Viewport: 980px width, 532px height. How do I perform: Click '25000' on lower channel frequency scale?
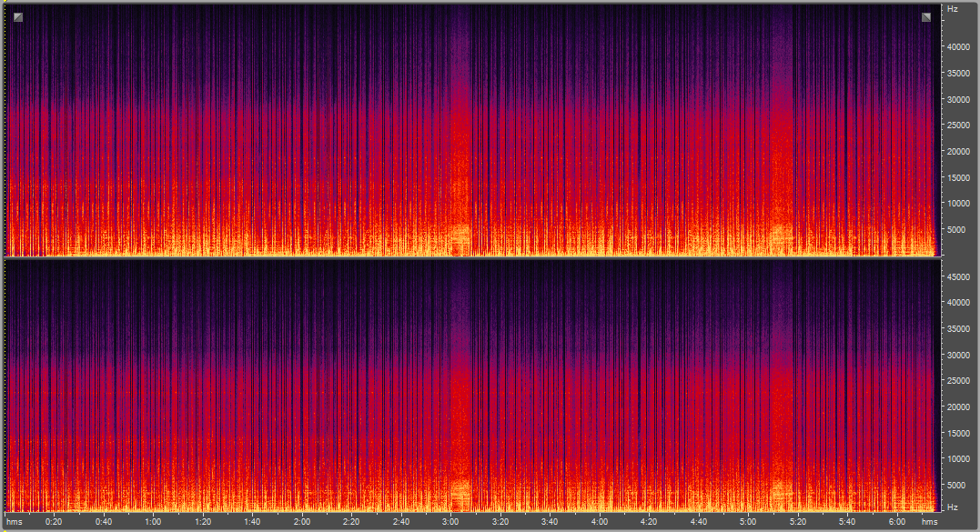[x=958, y=380]
